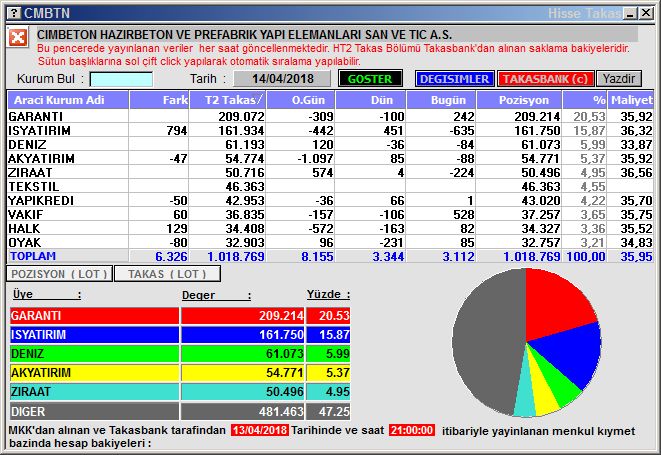The image size is (661, 455).
Task: Click the Yüzde legend heading
Action: pos(328,294)
